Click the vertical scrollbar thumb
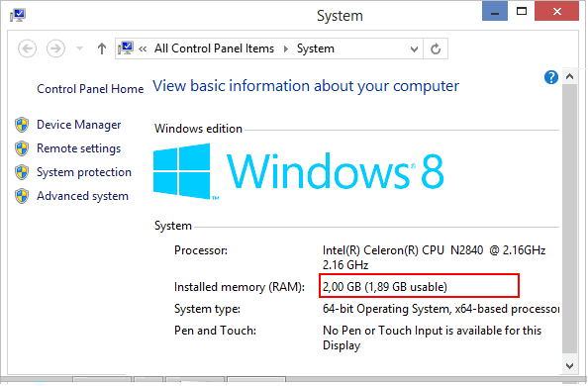Screen dimensions: 588x386 (569, 219)
